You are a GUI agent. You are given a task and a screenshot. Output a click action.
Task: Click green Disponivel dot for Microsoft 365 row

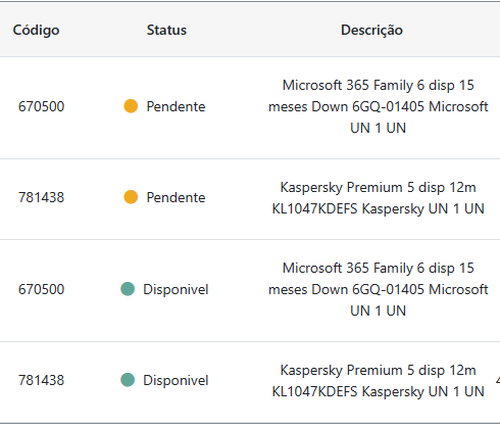[x=128, y=289]
